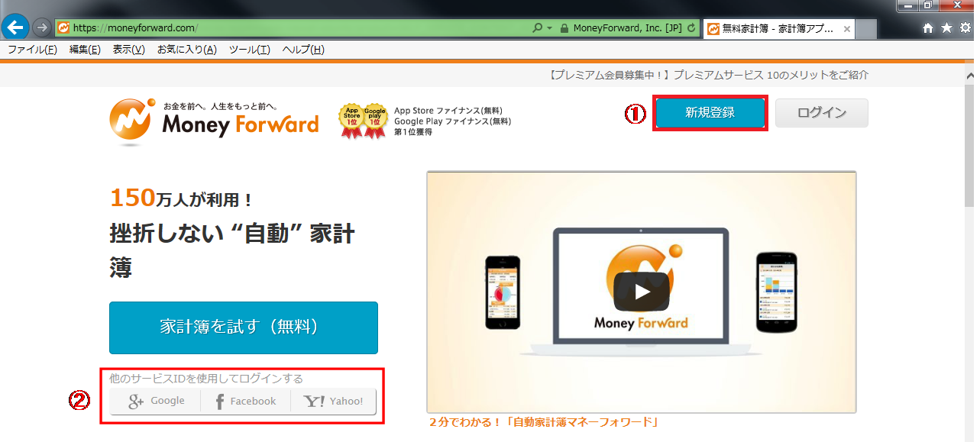This screenshot has height=442, width=980.
Task: Click the 150万人が利用！ text
Action: pos(181,198)
